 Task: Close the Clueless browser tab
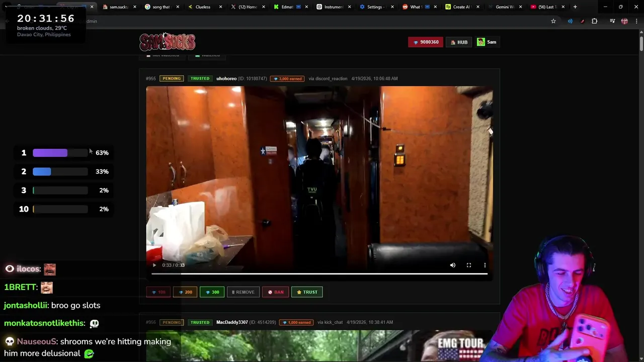(x=220, y=7)
